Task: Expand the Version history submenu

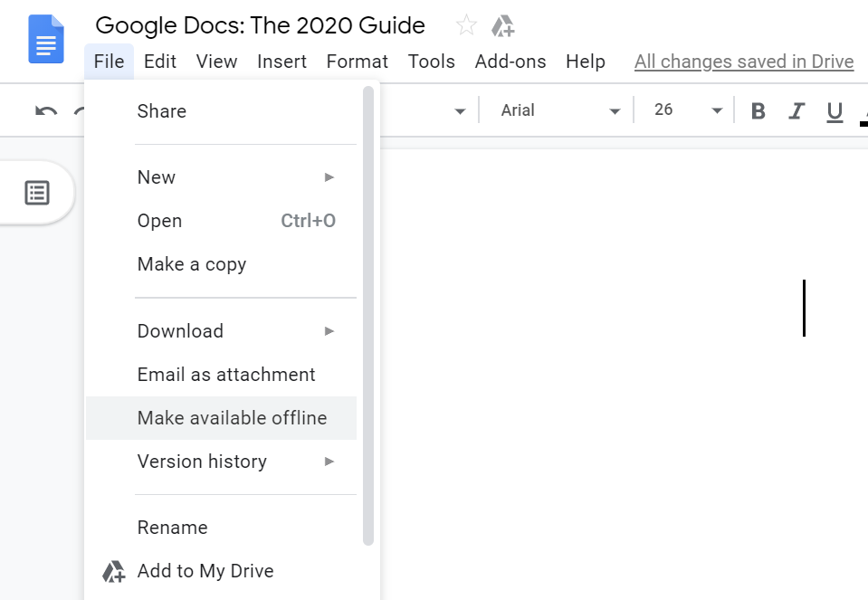Action: (x=236, y=461)
